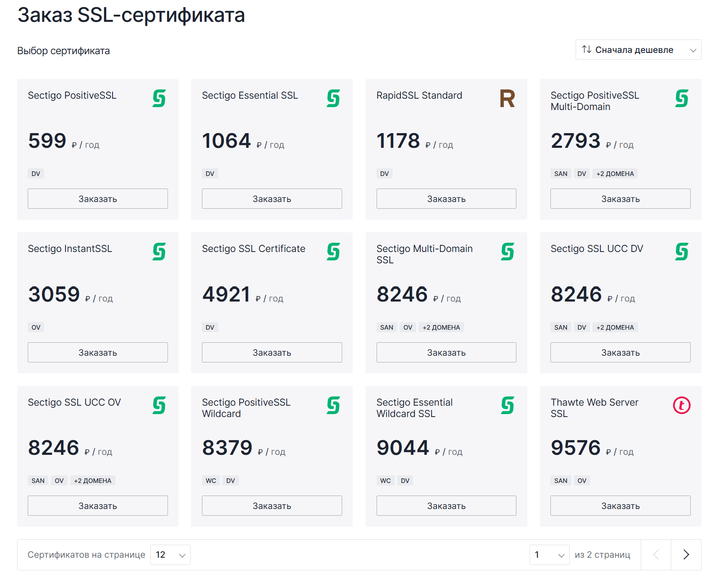Click Sectigo logo on SSL Certificate card
This screenshot has width=728, height=572.
[x=333, y=252]
